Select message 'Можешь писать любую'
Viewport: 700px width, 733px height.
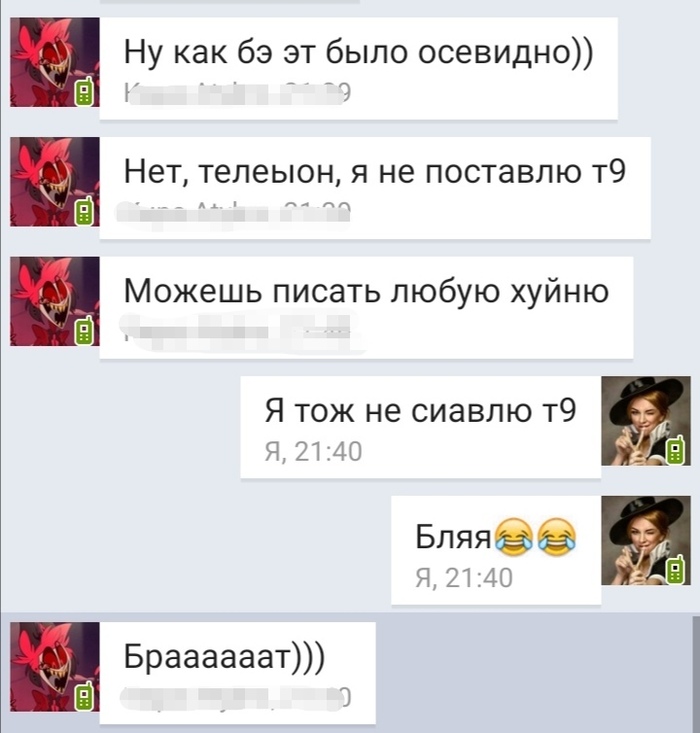pyautogui.click(x=367, y=308)
